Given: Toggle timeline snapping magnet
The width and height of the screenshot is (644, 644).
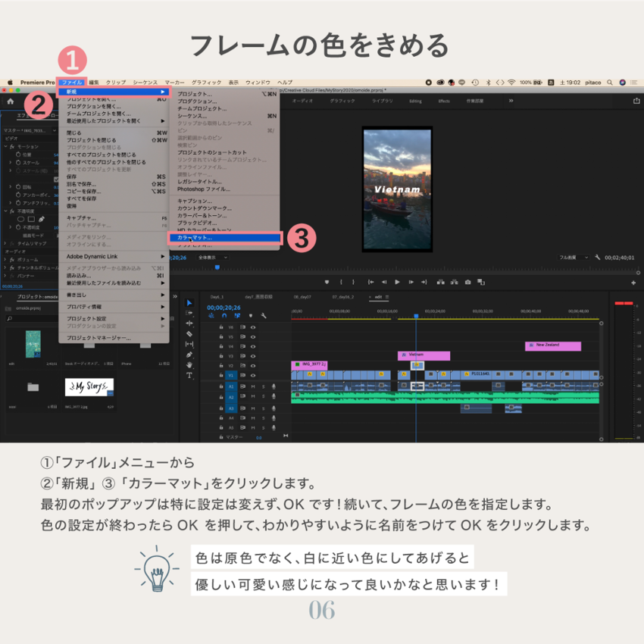Looking at the screenshot, I should pos(224,316).
